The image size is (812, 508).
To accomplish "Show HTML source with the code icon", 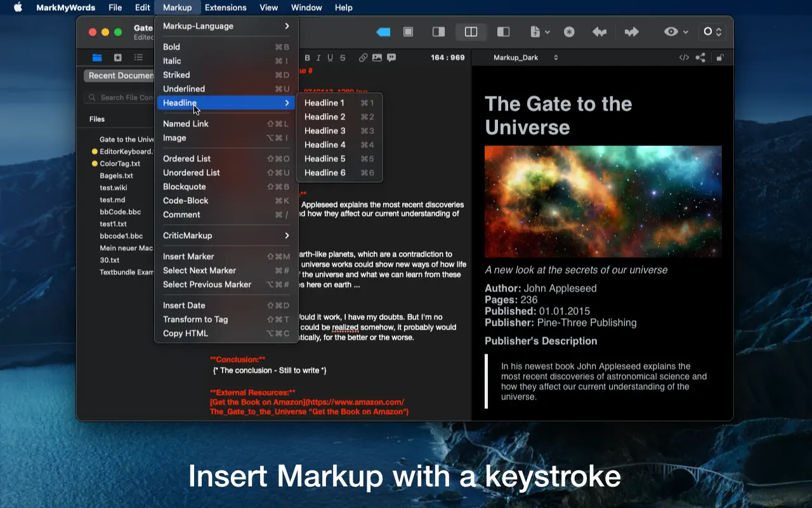I will 684,58.
